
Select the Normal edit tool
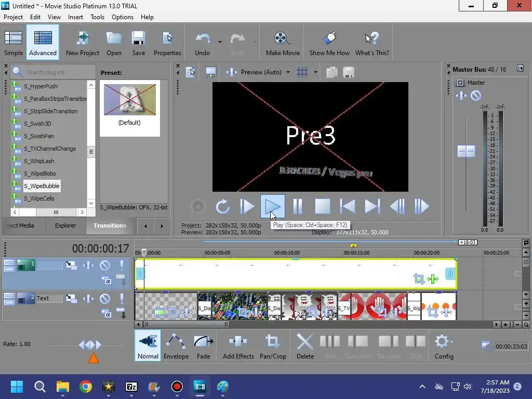coord(148,345)
